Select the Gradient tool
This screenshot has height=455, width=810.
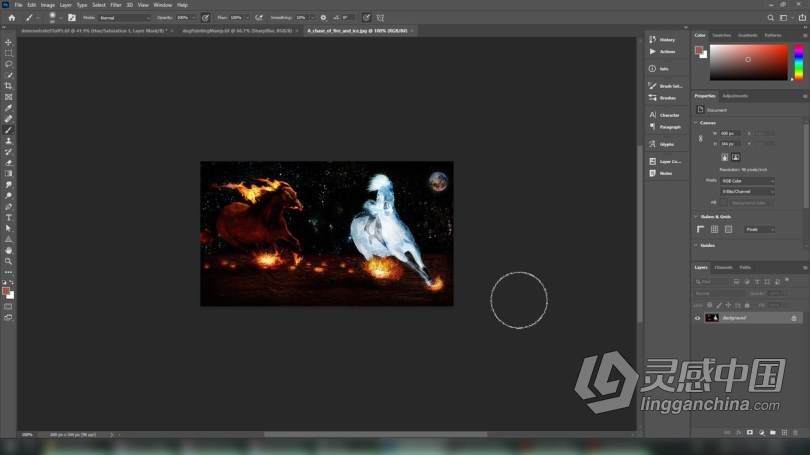pos(8,174)
